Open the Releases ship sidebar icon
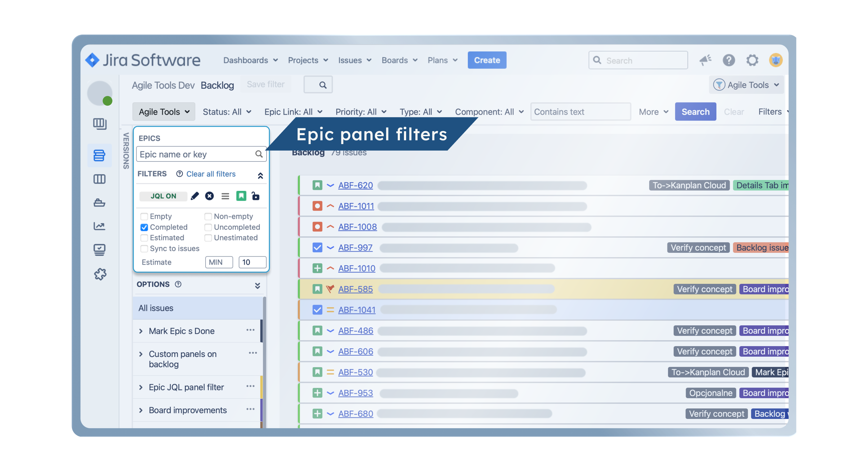The image size is (868, 471). coord(100,202)
